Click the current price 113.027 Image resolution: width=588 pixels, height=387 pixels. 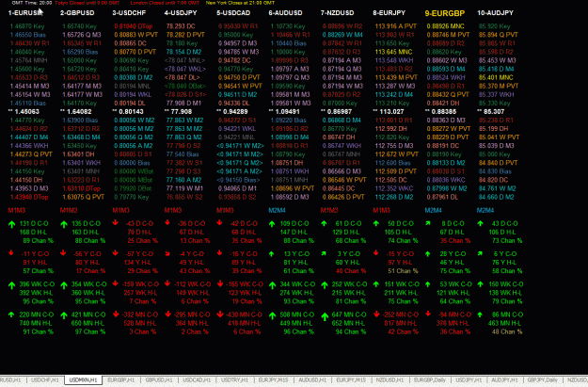point(389,111)
